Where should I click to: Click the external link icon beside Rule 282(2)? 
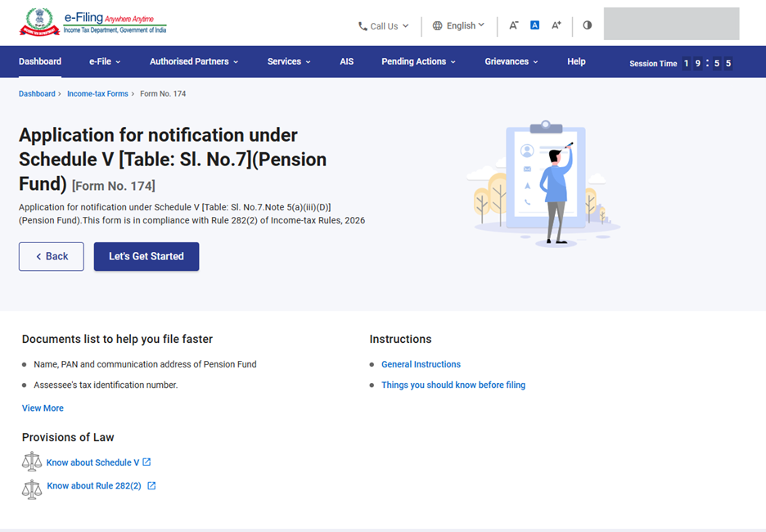click(151, 485)
